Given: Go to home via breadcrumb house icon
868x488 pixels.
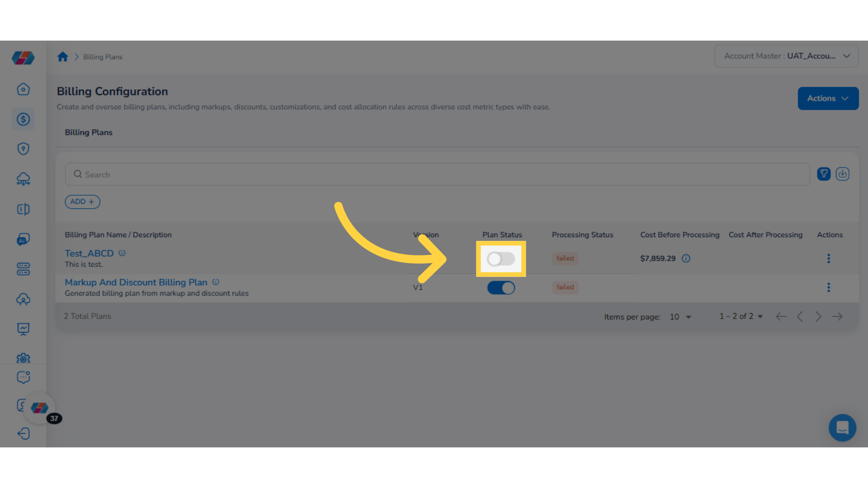Looking at the screenshot, I should tap(62, 56).
